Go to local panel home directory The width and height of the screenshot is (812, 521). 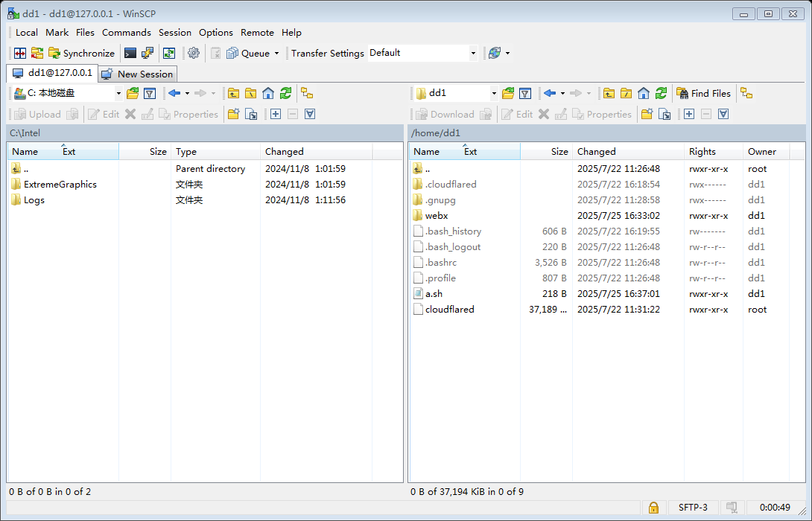[268, 93]
